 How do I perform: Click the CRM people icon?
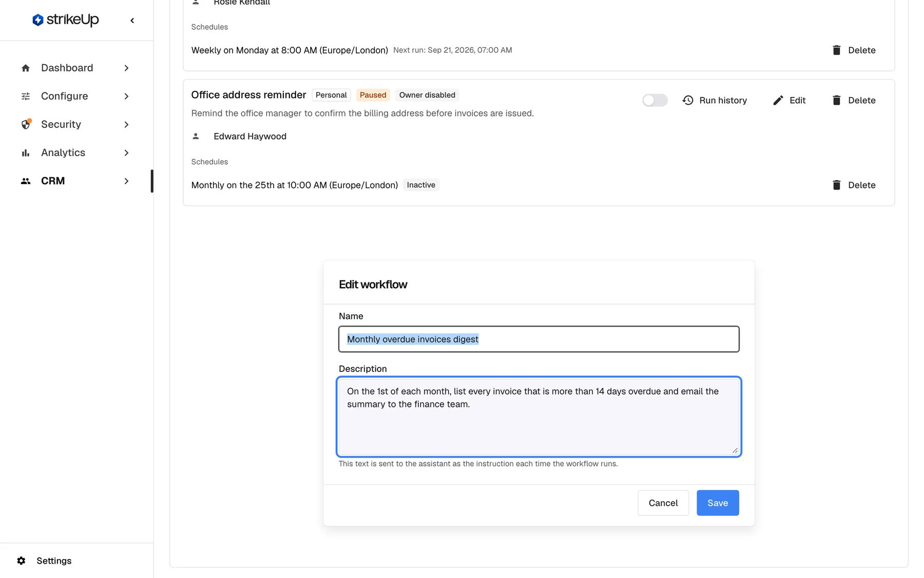coord(26,181)
